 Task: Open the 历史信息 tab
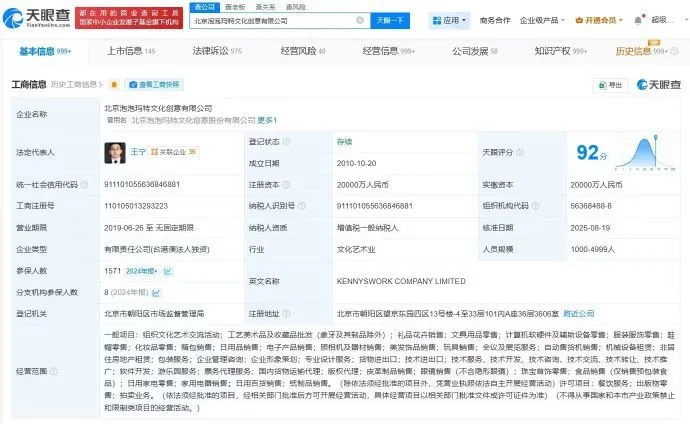pyautogui.click(x=638, y=50)
